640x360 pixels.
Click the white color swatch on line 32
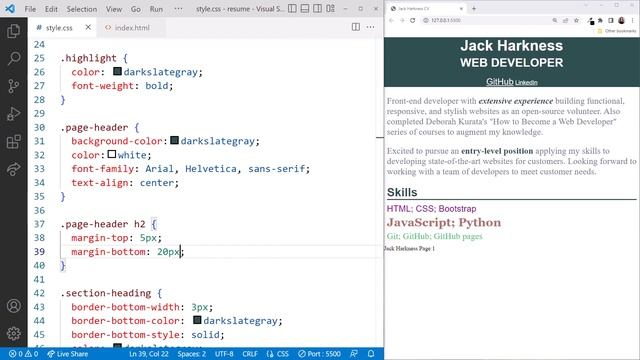[112, 154]
